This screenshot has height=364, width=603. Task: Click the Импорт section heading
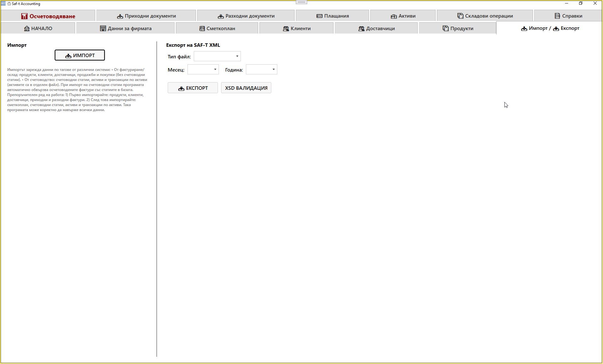coord(17,45)
